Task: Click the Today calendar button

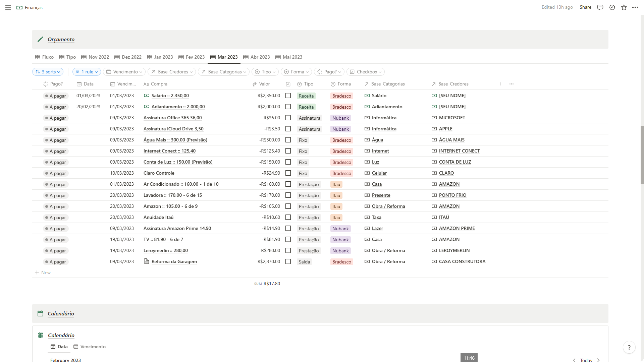Action: [586, 360]
